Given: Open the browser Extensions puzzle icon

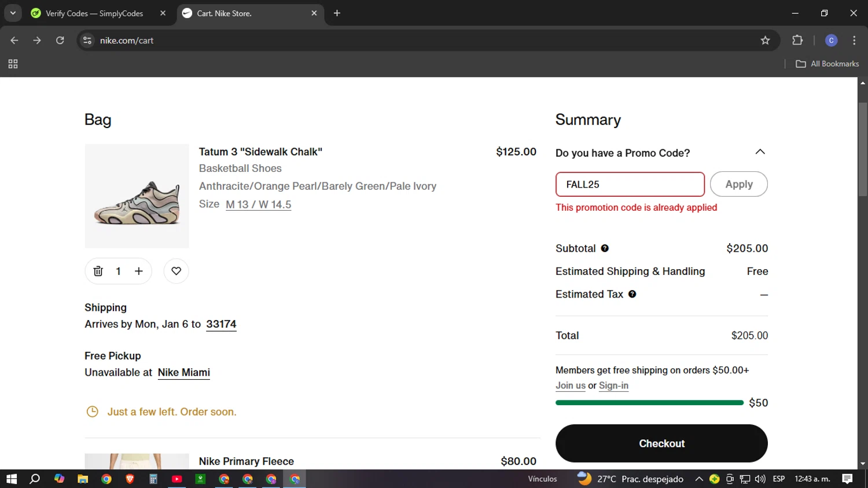Looking at the screenshot, I should 797,41.
